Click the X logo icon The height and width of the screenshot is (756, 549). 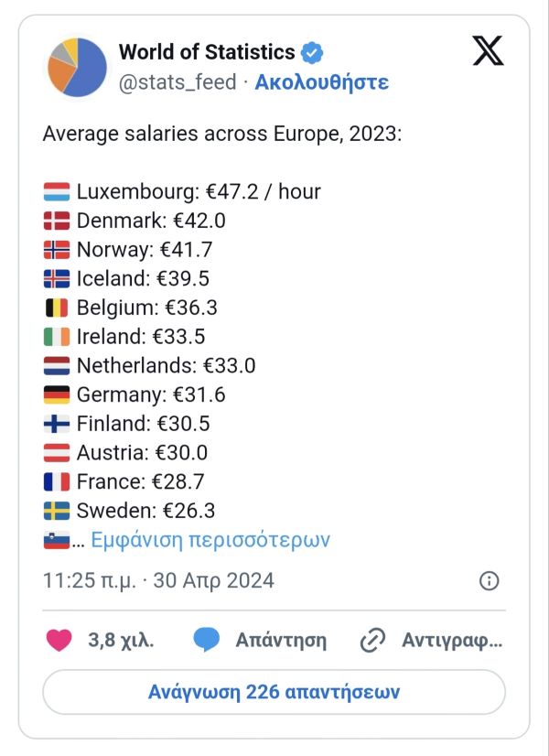tap(488, 51)
